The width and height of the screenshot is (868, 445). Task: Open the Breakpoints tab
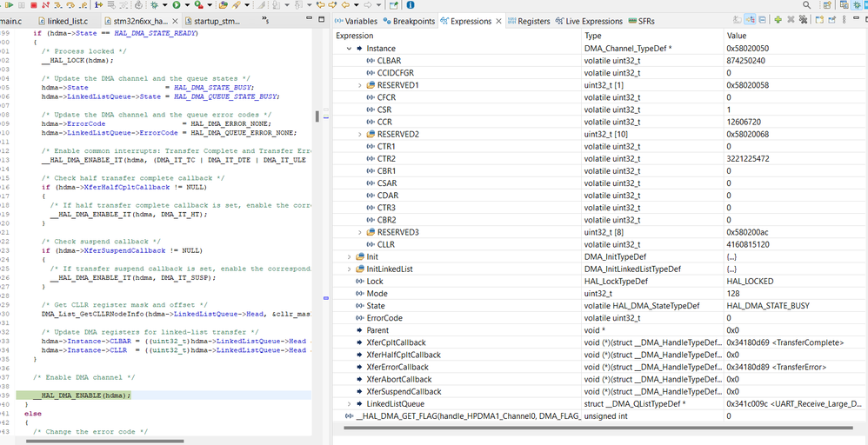pos(409,21)
